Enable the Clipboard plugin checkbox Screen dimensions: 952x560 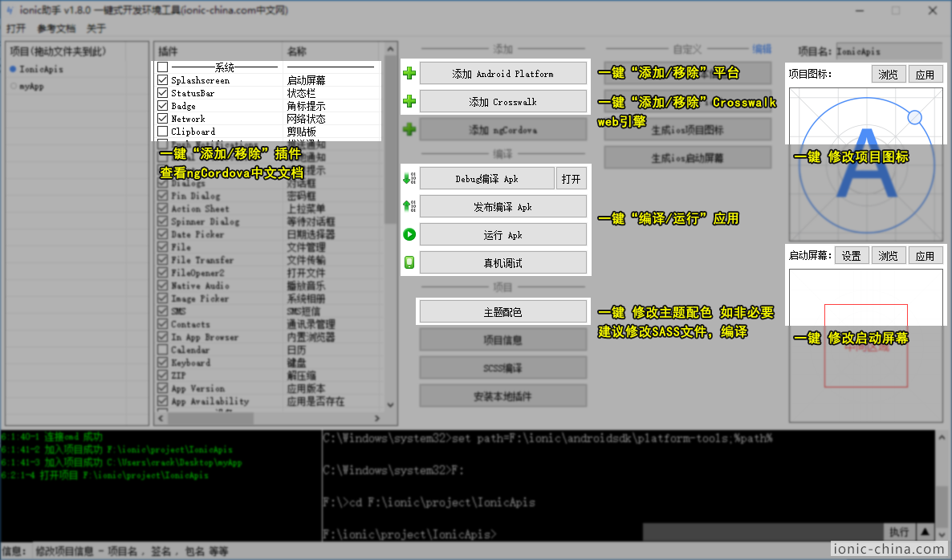[x=162, y=131]
